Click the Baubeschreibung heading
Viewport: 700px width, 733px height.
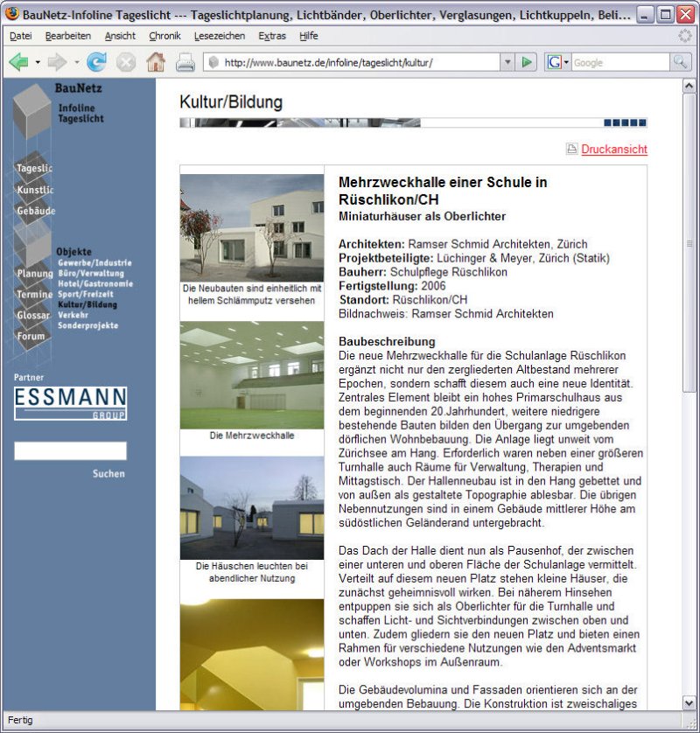(x=387, y=341)
